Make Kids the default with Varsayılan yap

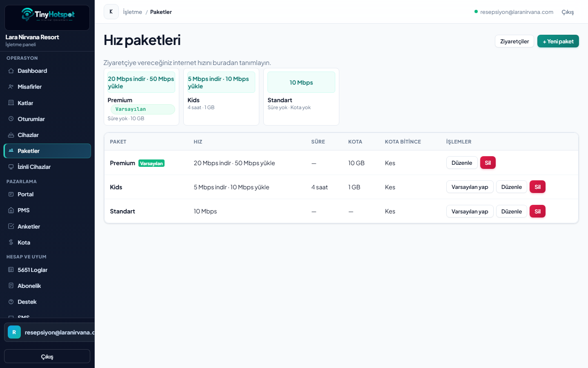point(470,187)
